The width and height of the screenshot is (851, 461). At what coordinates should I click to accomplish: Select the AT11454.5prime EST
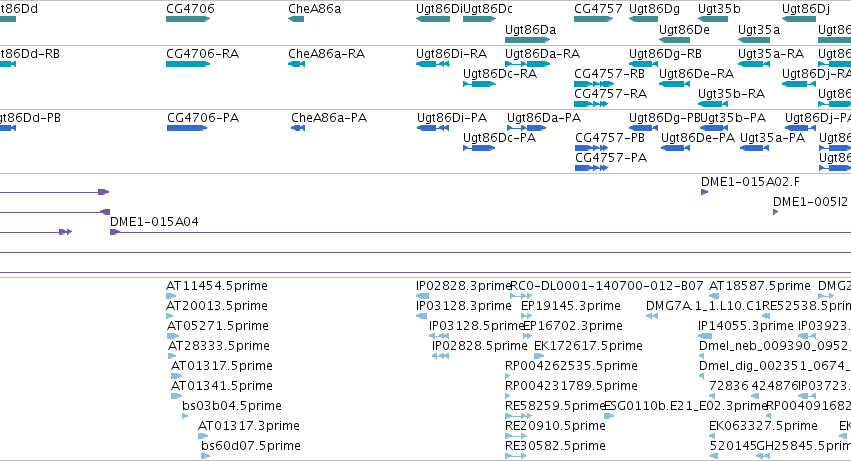(x=171, y=296)
